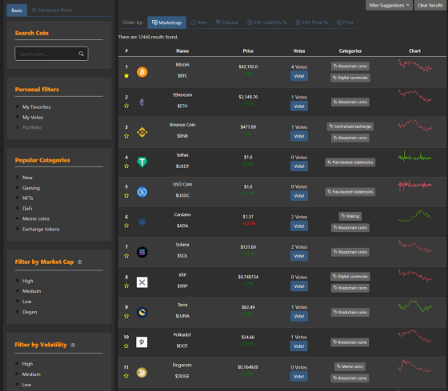Check Medium under Market Cap filter
Image resolution: width=448 pixels, height=391 pixels.
tap(17, 291)
